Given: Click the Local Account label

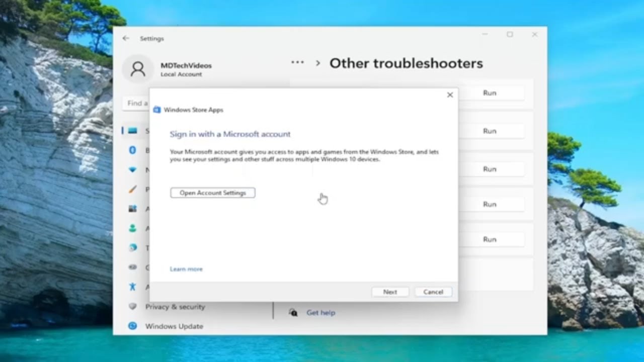Looking at the screenshot, I should [x=181, y=74].
